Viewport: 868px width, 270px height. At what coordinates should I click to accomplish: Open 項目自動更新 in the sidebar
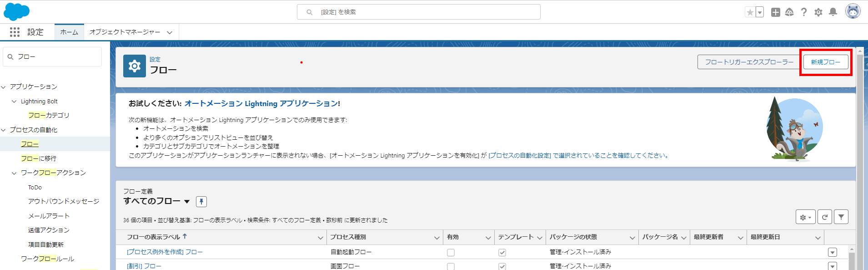46,245
